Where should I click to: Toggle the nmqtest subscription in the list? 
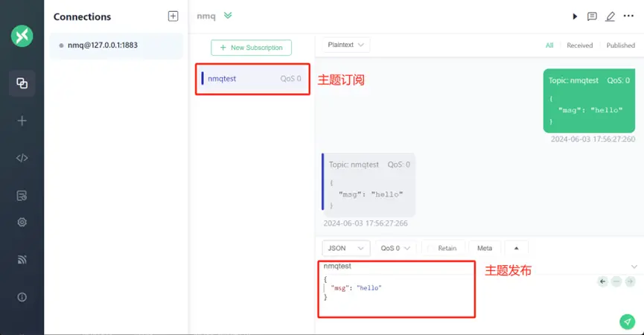[x=252, y=78]
